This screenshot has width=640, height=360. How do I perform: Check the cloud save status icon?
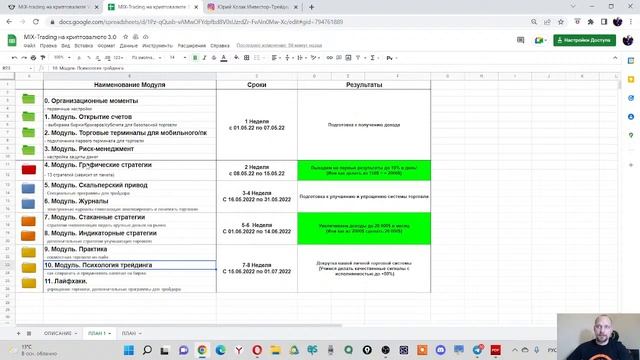(x=145, y=37)
